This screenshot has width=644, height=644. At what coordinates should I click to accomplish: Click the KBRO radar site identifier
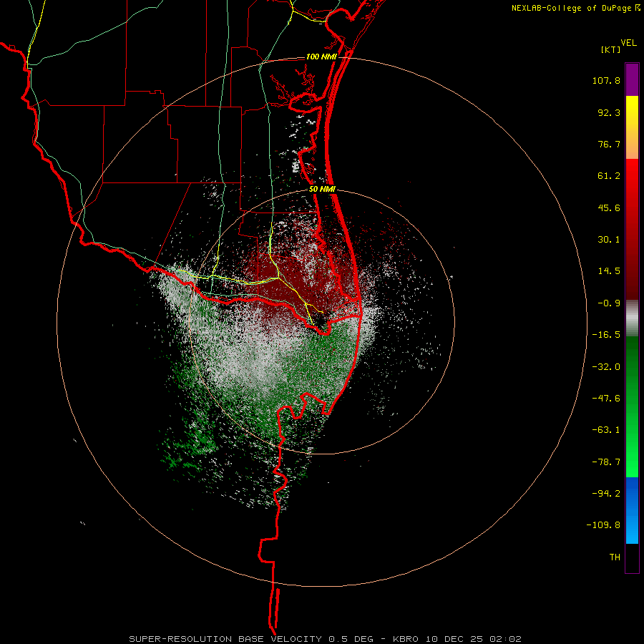click(x=406, y=639)
